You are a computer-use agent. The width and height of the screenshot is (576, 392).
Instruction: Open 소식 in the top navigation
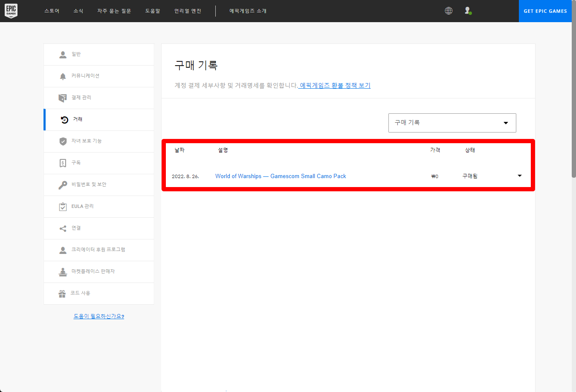pos(78,11)
